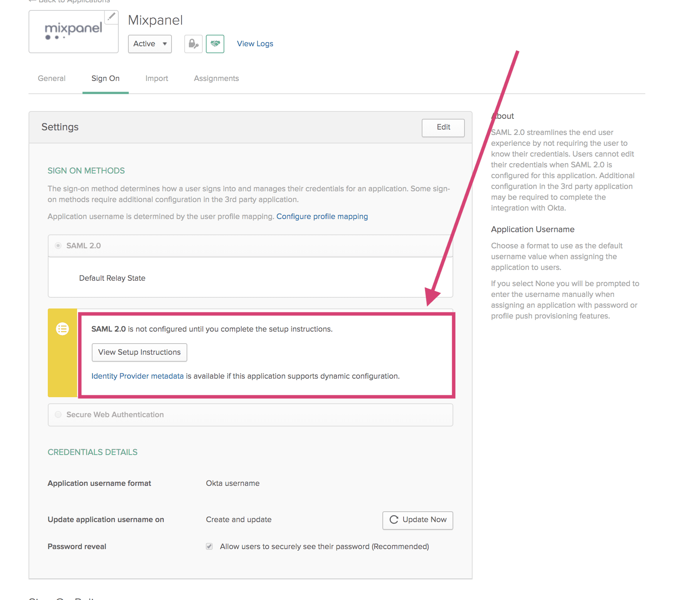Click the lock and key credentials icon
The height and width of the screenshot is (600, 700).
tap(193, 44)
